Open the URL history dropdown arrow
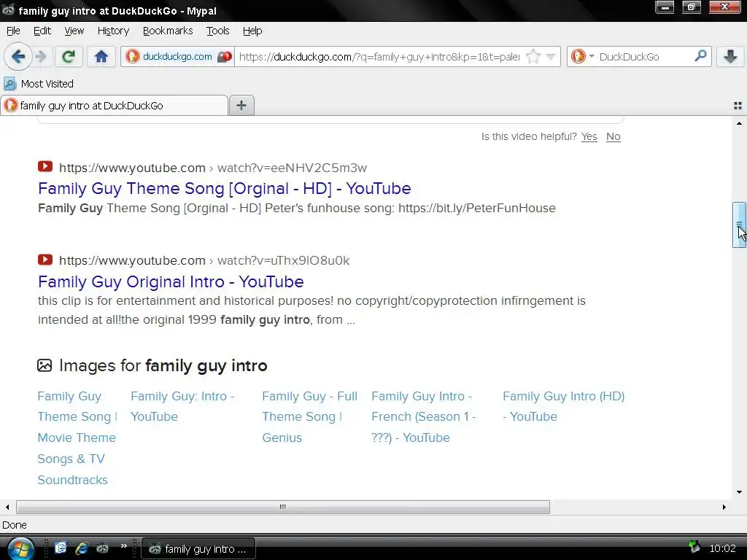Screen dimensions: 747x560 (x=551, y=57)
